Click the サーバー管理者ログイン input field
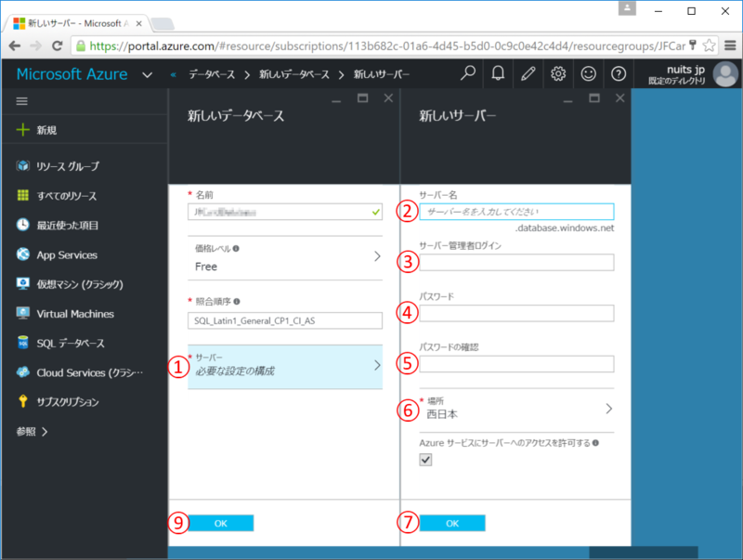Image resolution: width=743 pixels, height=560 pixels. tap(516, 262)
